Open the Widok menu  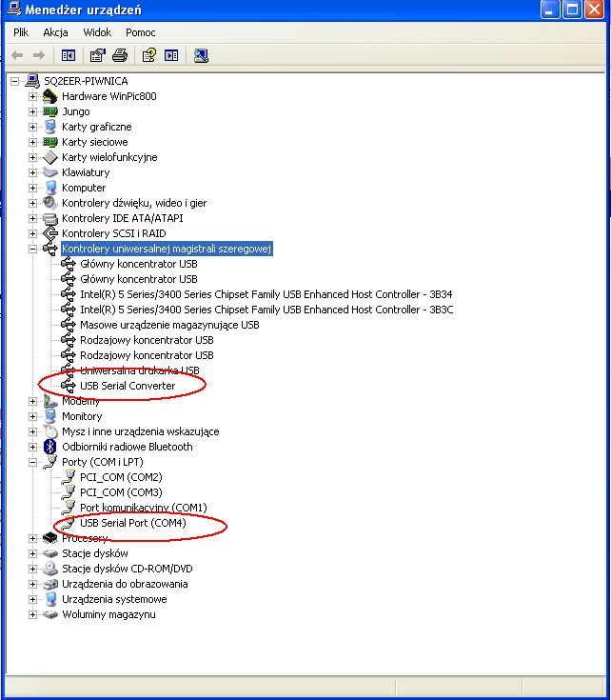97,32
